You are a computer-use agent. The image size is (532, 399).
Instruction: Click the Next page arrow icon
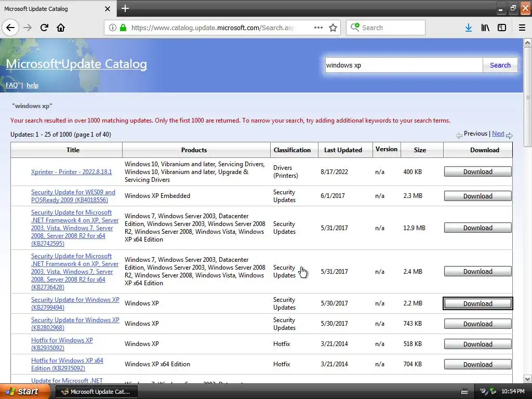coord(509,136)
